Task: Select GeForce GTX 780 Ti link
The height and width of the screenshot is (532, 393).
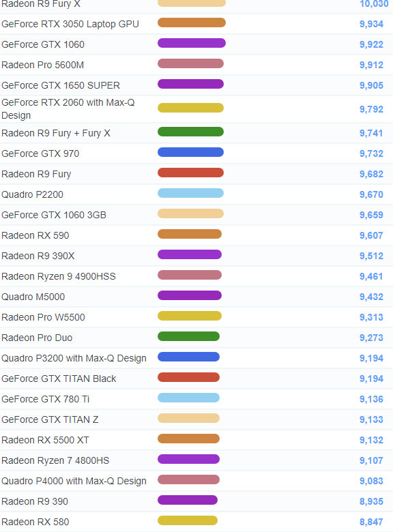Action: coord(46,399)
